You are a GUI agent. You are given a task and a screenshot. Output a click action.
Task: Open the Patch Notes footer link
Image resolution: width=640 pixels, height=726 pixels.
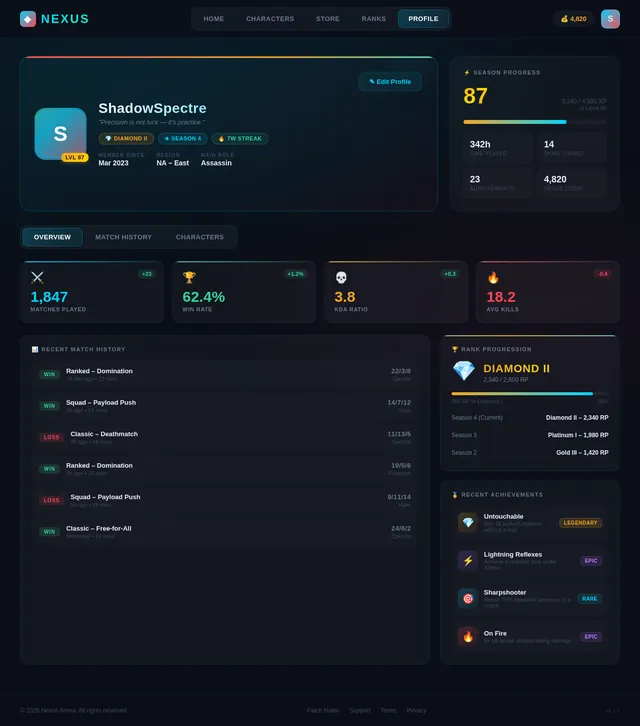(322, 710)
